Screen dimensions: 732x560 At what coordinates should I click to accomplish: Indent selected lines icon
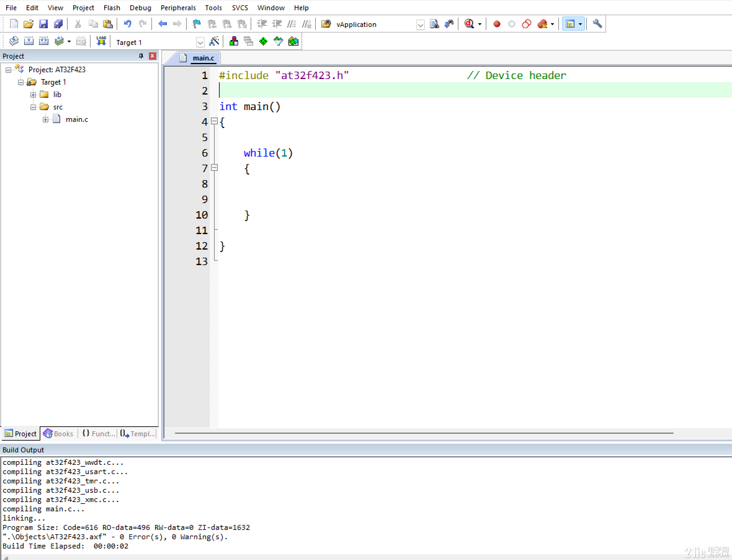262,24
